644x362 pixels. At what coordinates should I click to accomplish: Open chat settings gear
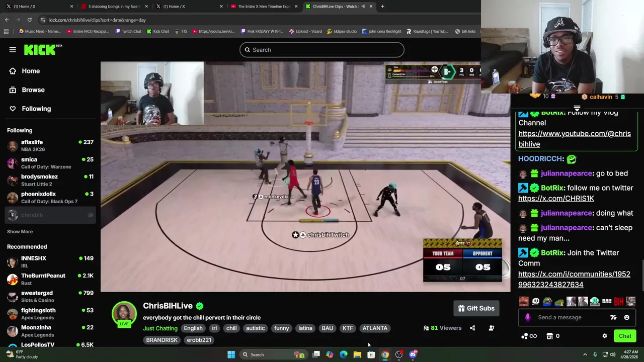click(605, 336)
